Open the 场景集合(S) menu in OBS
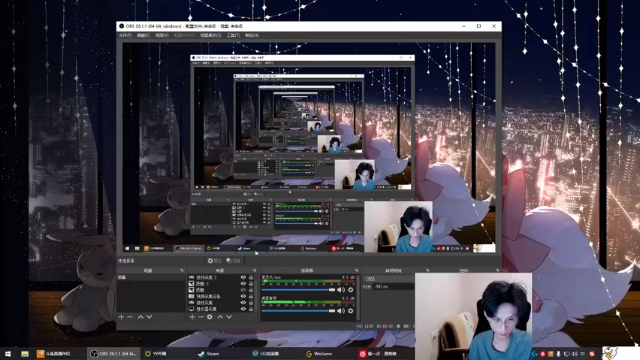The height and width of the screenshot is (360, 640). [x=211, y=36]
